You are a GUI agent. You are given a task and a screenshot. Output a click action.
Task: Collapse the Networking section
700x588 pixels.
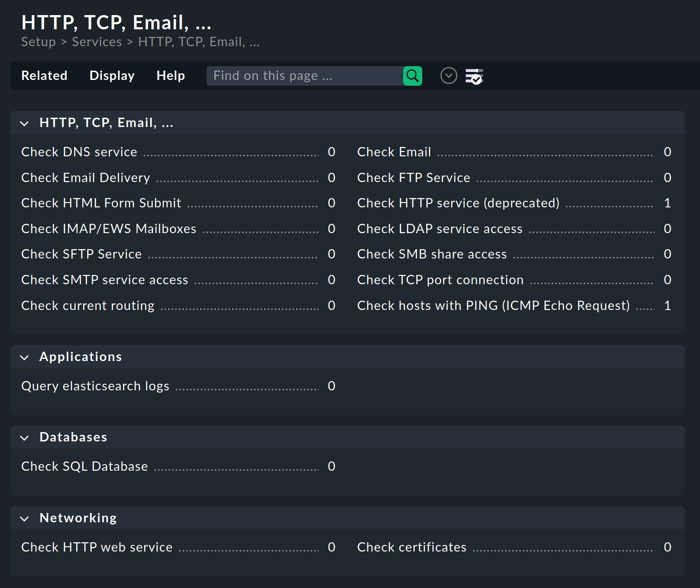[x=24, y=519]
